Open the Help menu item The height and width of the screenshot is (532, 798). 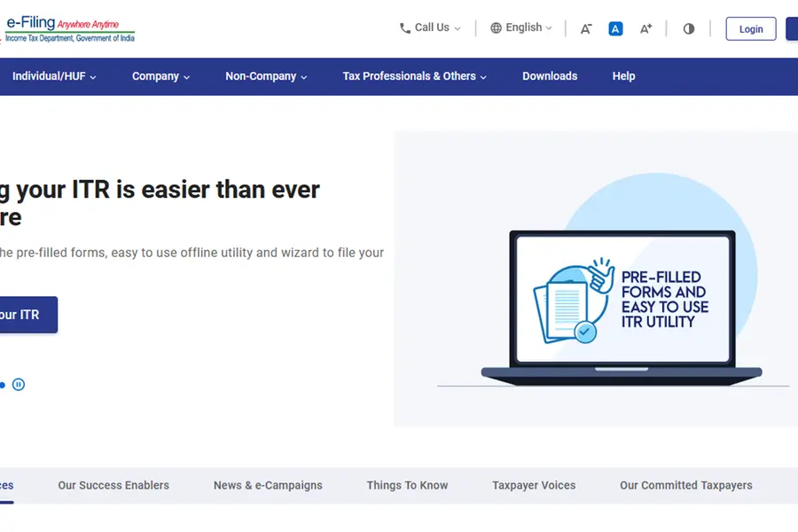coord(623,76)
